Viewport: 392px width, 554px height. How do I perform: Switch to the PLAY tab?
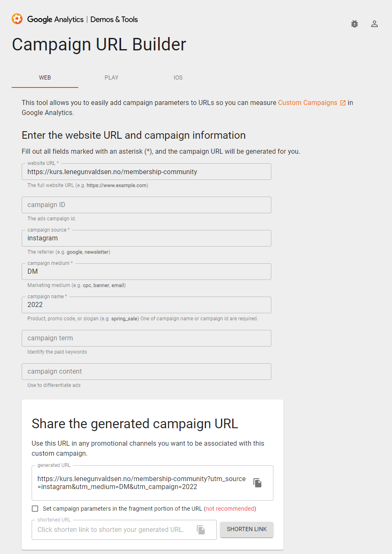tap(112, 77)
